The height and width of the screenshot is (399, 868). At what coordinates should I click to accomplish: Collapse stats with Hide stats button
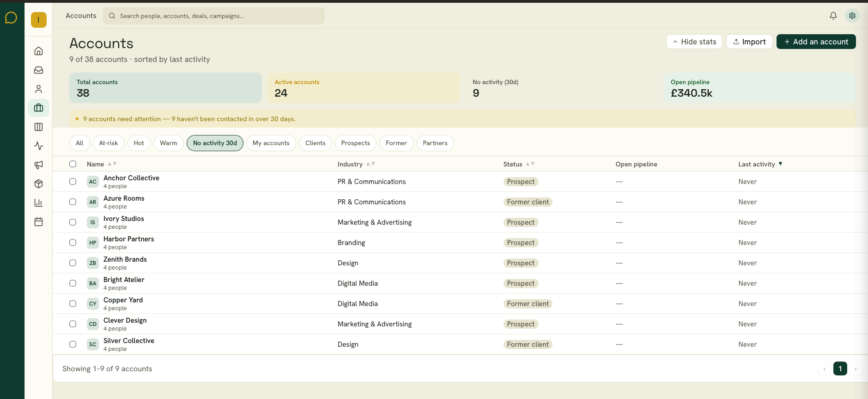pos(694,42)
